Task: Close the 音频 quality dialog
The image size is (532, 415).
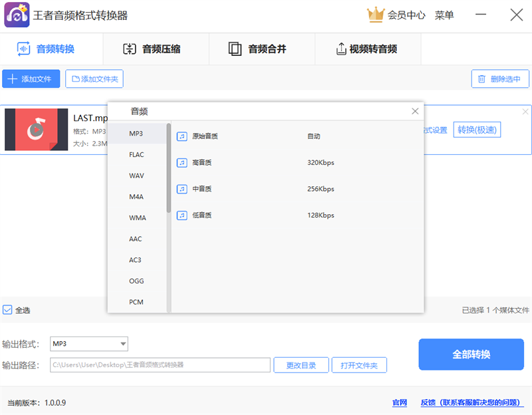Action: 415,111
